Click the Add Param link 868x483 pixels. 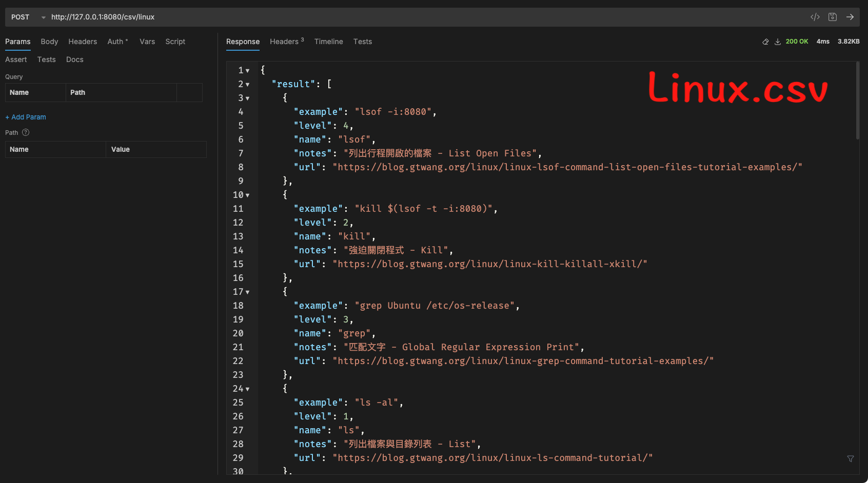pos(26,117)
